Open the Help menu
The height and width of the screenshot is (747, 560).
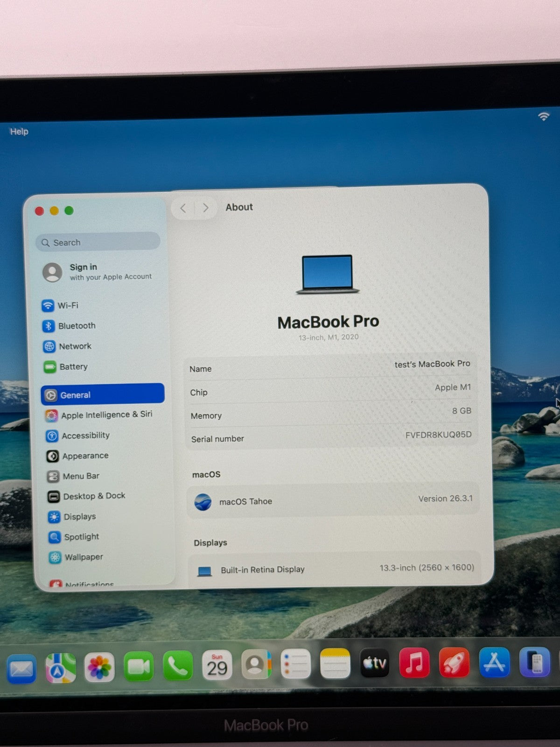tap(19, 132)
